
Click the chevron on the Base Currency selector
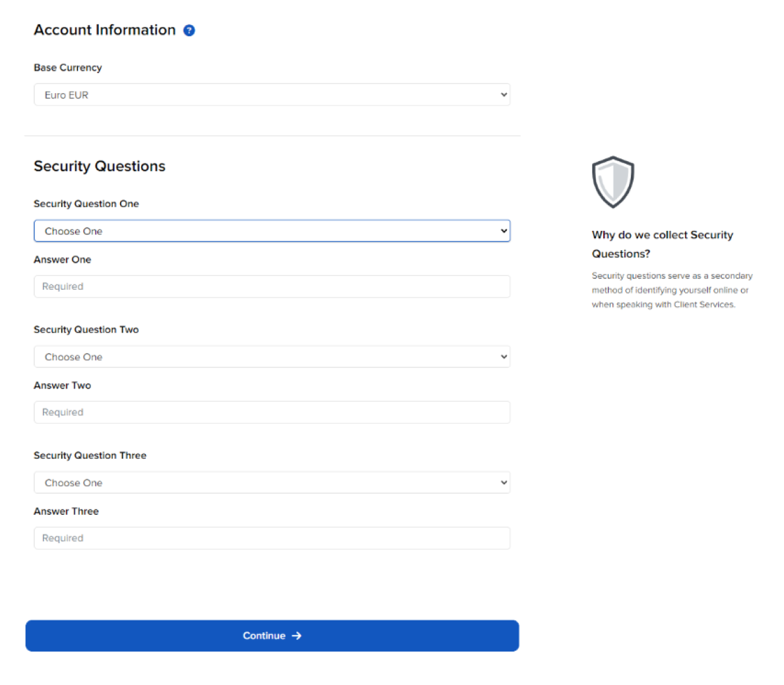click(x=503, y=94)
